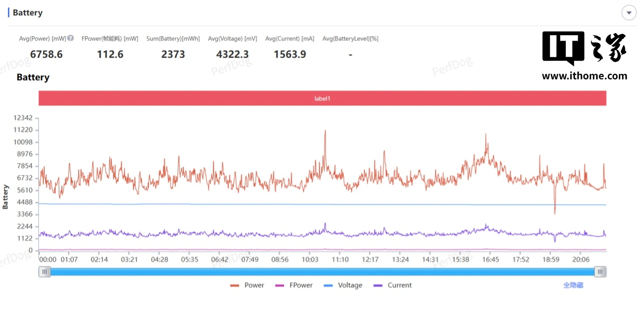
Task: Click the middle of the blue range slider track
Action: 322,271
